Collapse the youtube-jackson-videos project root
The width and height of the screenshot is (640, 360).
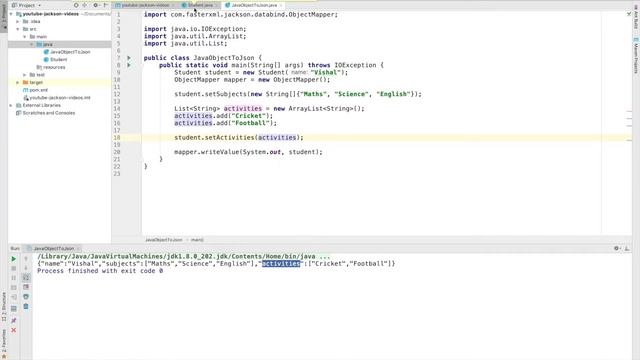(11, 14)
